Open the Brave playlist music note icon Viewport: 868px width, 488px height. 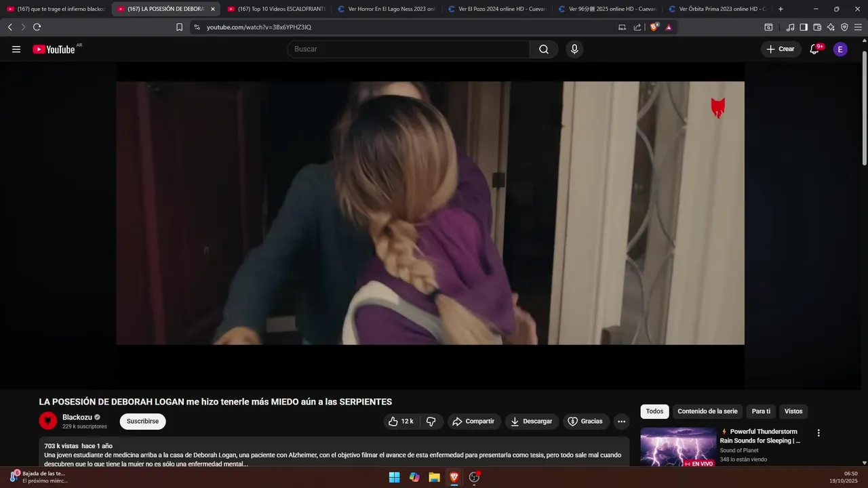(x=790, y=27)
